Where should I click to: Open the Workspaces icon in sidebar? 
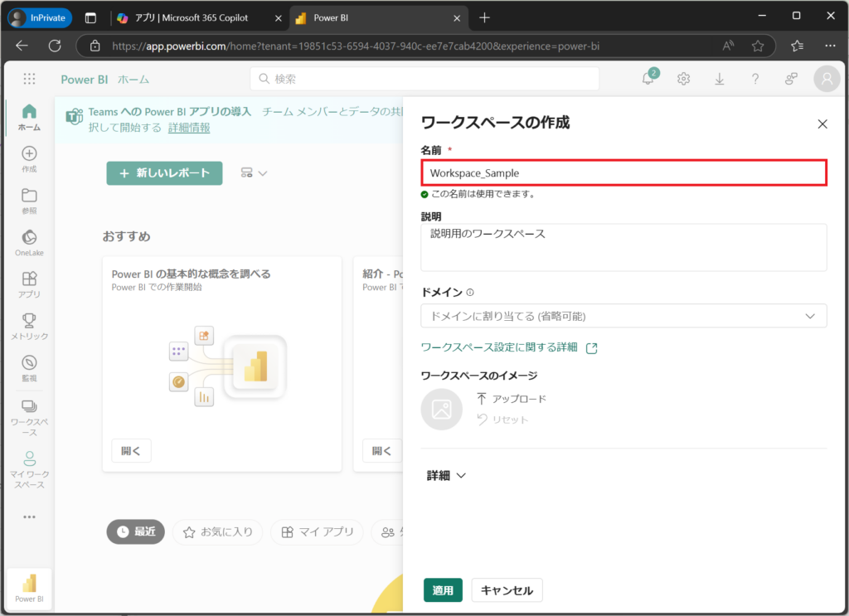pyautogui.click(x=29, y=407)
